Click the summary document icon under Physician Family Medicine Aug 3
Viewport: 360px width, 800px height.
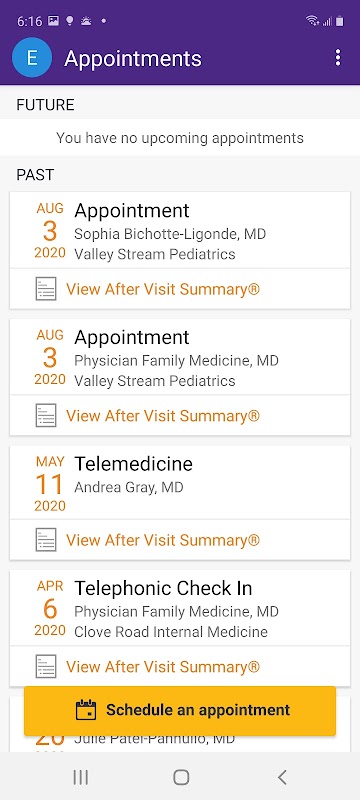click(x=46, y=416)
